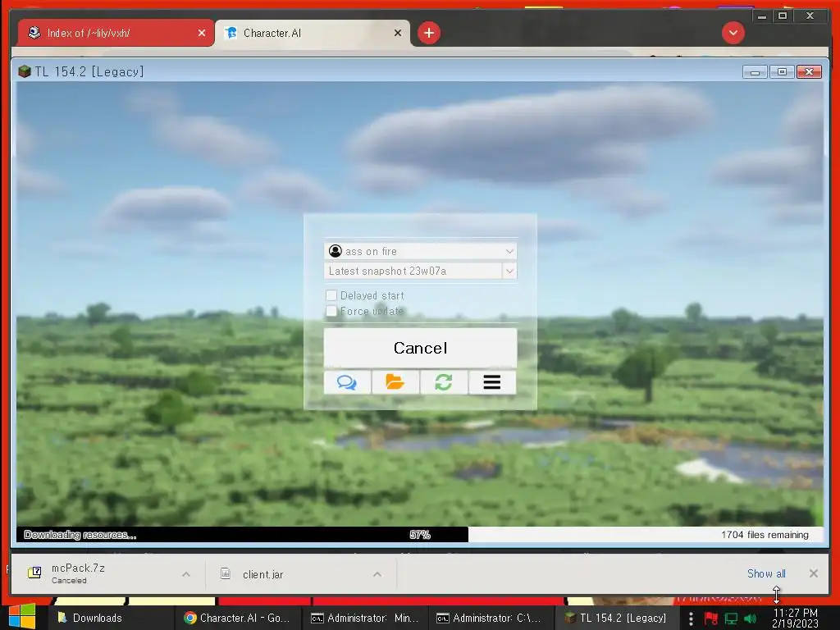840x630 pixels.
Task: Expand the version dropdown arrow
Action: (x=509, y=271)
